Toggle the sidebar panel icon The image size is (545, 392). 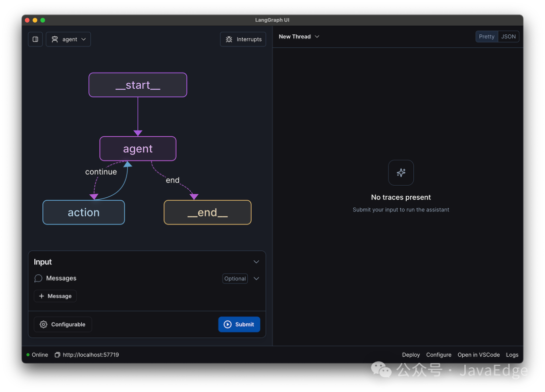click(x=35, y=39)
